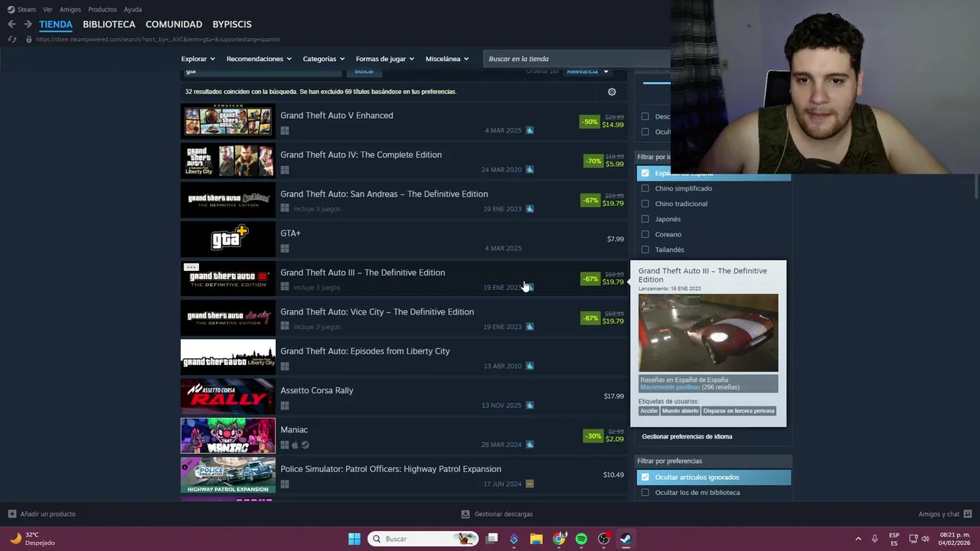This screenshot has height=551, width=980.
Task: Open OBS Studio from the taskbar
Action: [604, 539]
